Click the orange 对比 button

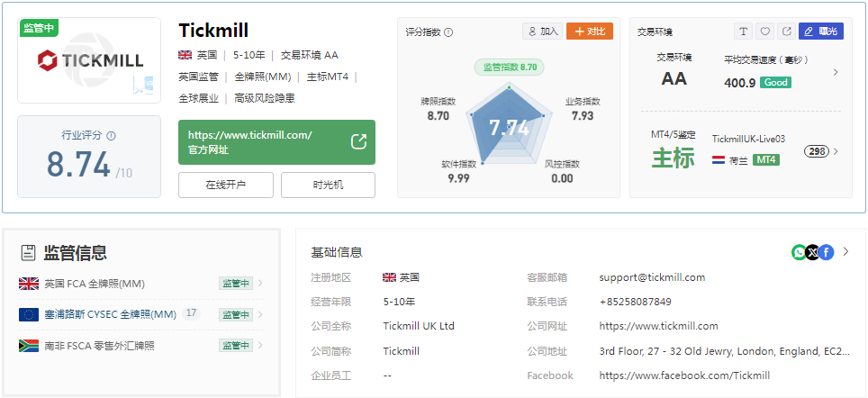590,32
